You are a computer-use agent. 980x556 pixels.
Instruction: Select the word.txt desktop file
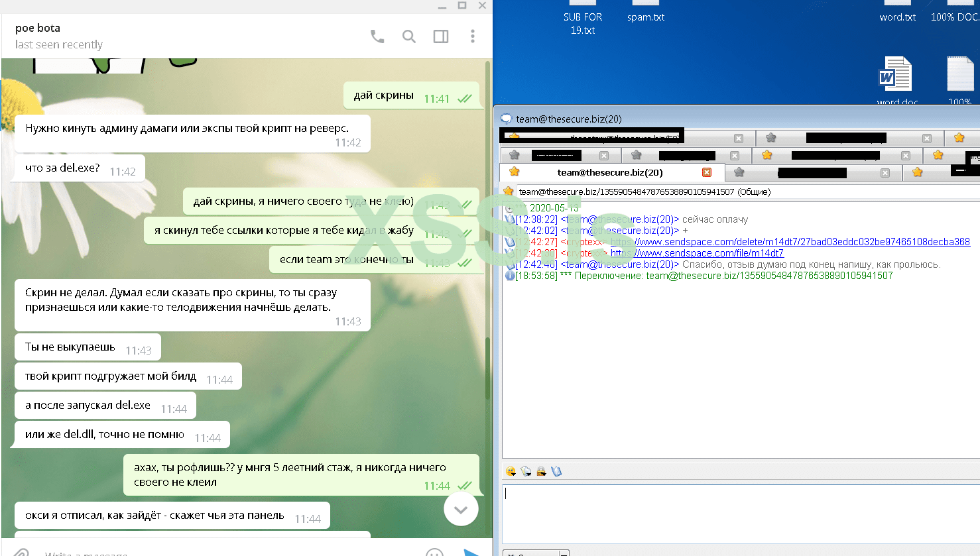[898, 17]
